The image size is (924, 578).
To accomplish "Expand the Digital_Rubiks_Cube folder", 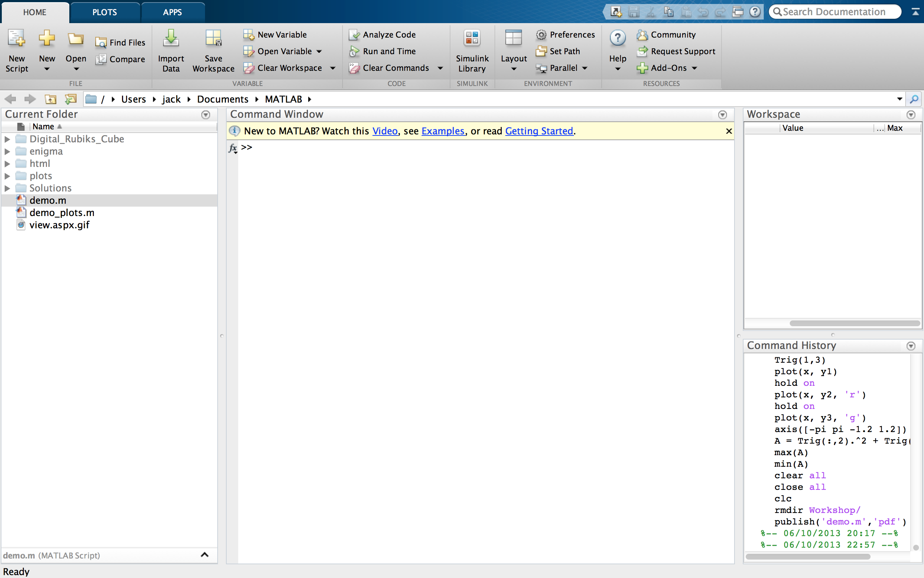I will (7, 139).
